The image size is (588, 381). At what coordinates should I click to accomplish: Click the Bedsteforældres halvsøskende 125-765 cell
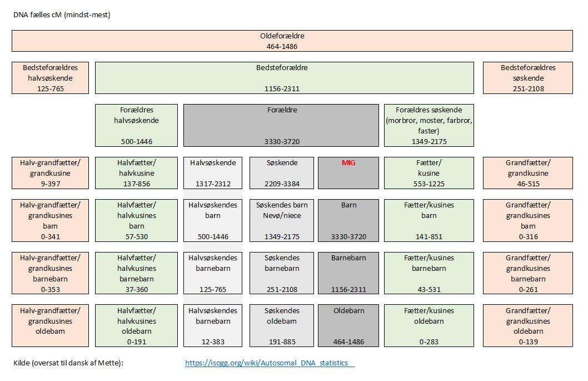[x=50, y=78]
